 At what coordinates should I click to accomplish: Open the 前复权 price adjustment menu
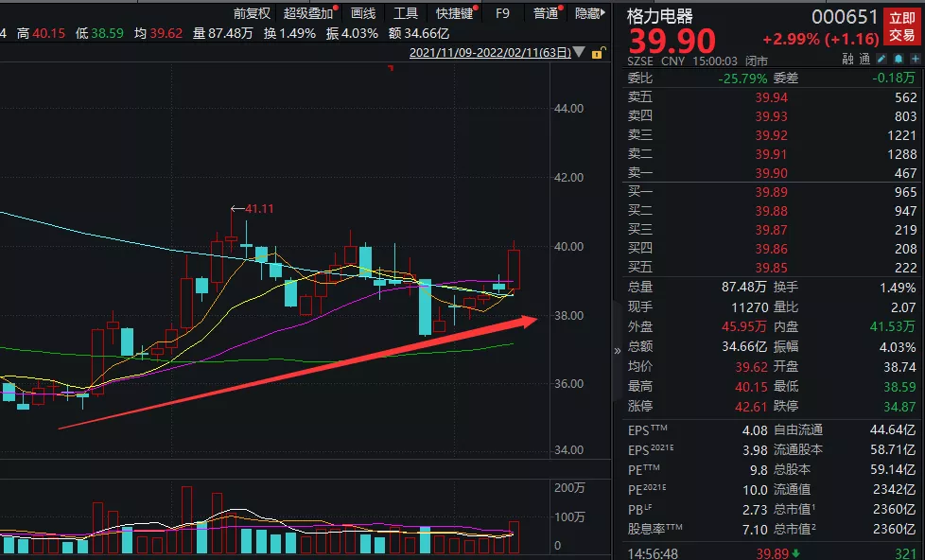(x=252, y=13)
